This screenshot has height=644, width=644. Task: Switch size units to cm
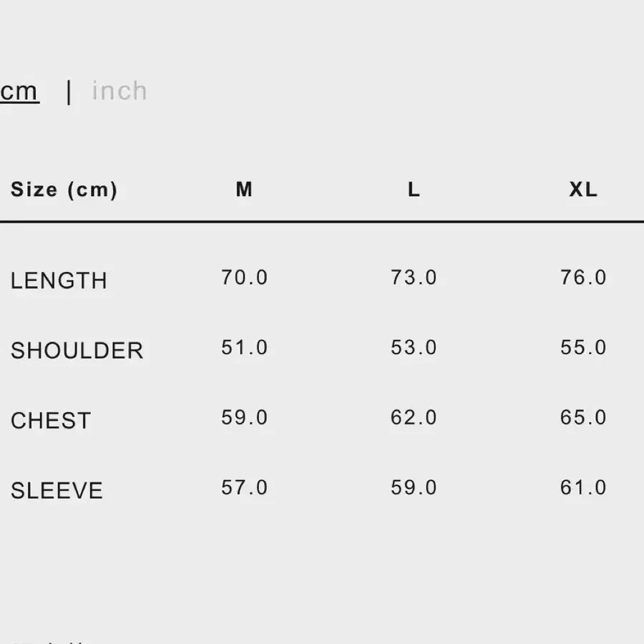pyautogui.click(x=19, y=92)
